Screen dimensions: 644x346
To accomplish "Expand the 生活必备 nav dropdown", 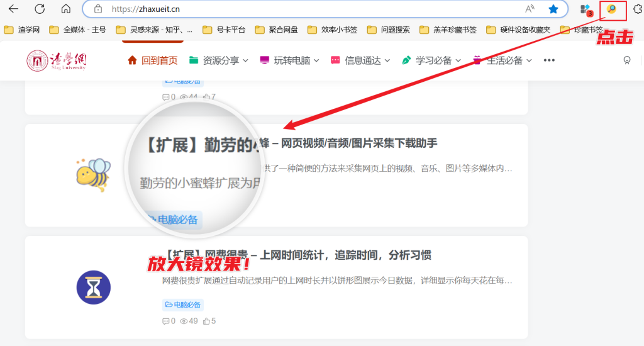I will point(502,60).
